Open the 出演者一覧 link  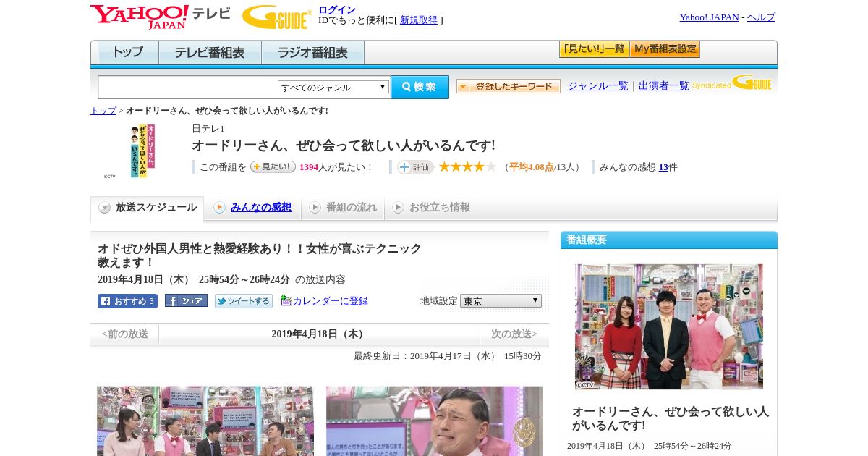pyautogui.click(x=663, y=85)
